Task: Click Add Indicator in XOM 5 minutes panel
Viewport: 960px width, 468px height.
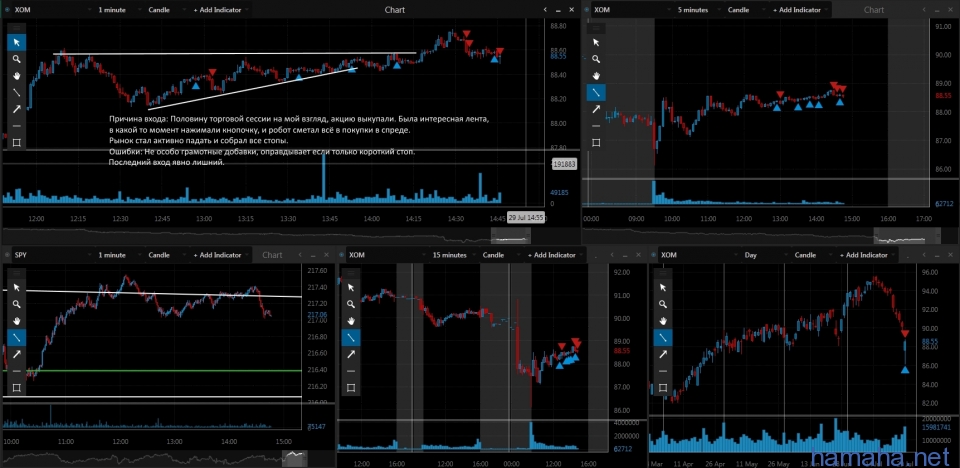Action: coord(799,10)
